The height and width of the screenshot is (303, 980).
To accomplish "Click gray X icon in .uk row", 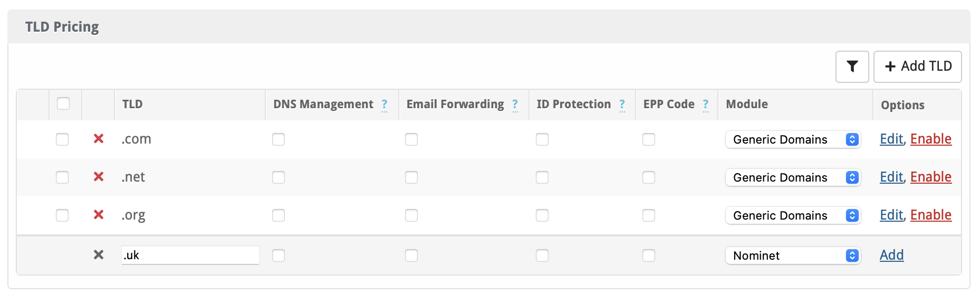I will coord(99,255).
